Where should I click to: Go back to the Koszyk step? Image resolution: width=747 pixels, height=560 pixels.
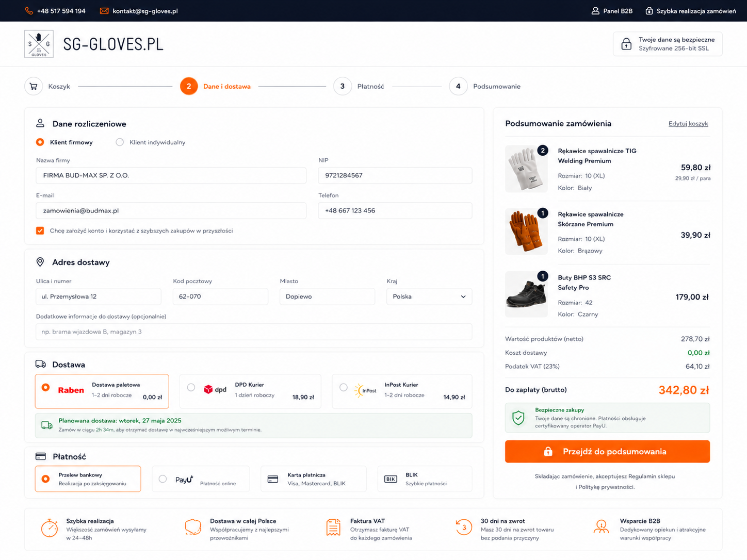pyautogui.click(x=47, y=86)
